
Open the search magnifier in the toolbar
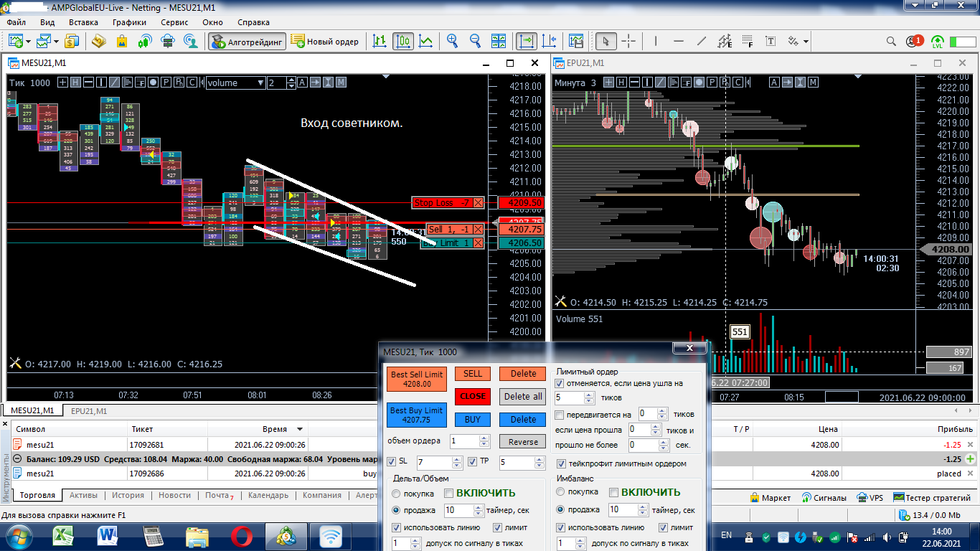891,42
